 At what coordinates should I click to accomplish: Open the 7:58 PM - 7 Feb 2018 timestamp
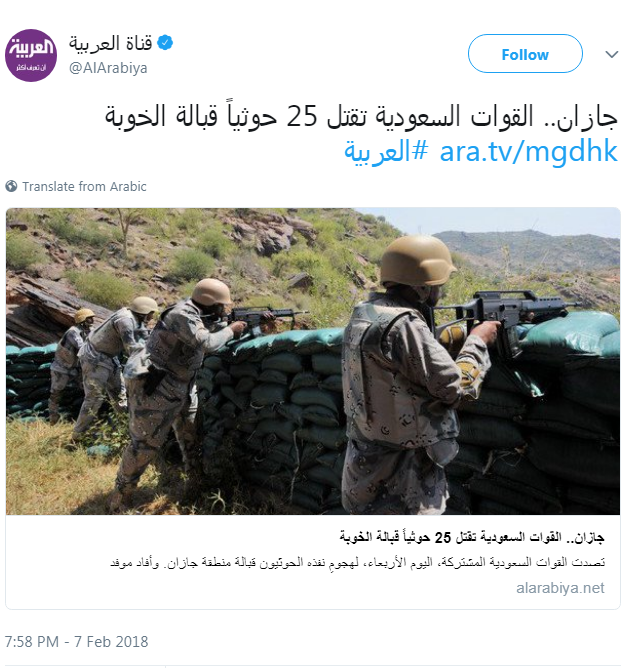(76, 642)
